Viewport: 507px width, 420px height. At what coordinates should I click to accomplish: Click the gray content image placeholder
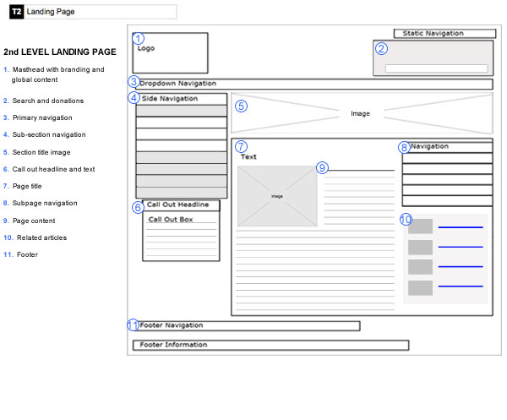pos(277,196)
